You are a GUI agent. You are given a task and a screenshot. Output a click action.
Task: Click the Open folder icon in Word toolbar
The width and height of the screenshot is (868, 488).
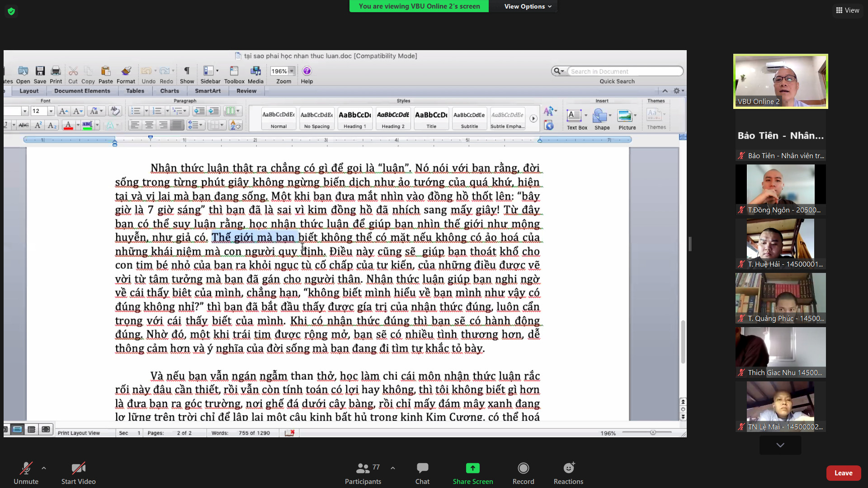[x=23, y=71]
